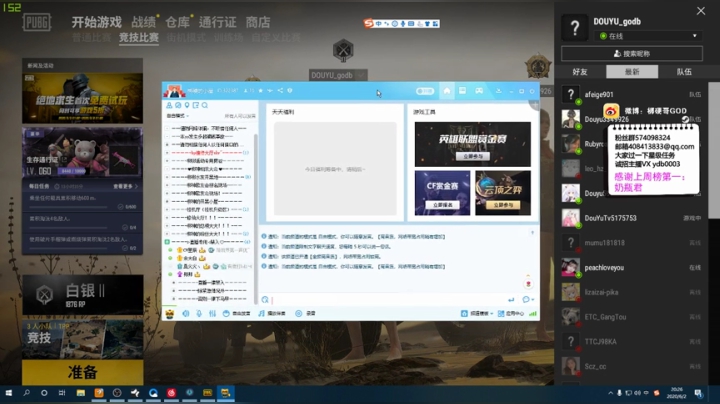This screenshot has width=720, height=404.
Task: Open the YY channel mode dropdown
Action: pyautogui.click(x=178, y=116)
